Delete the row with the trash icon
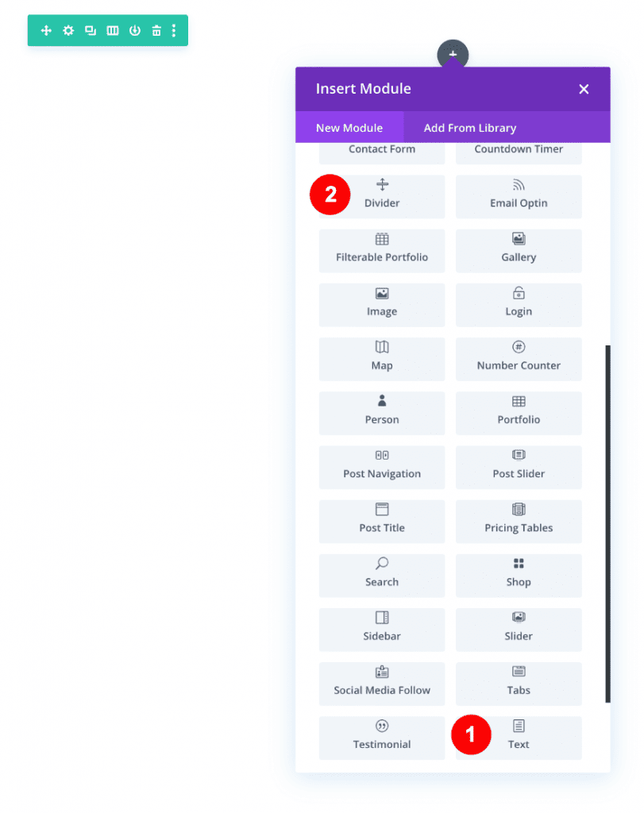This screenshot has width=644, height=813. coord(156,30)
